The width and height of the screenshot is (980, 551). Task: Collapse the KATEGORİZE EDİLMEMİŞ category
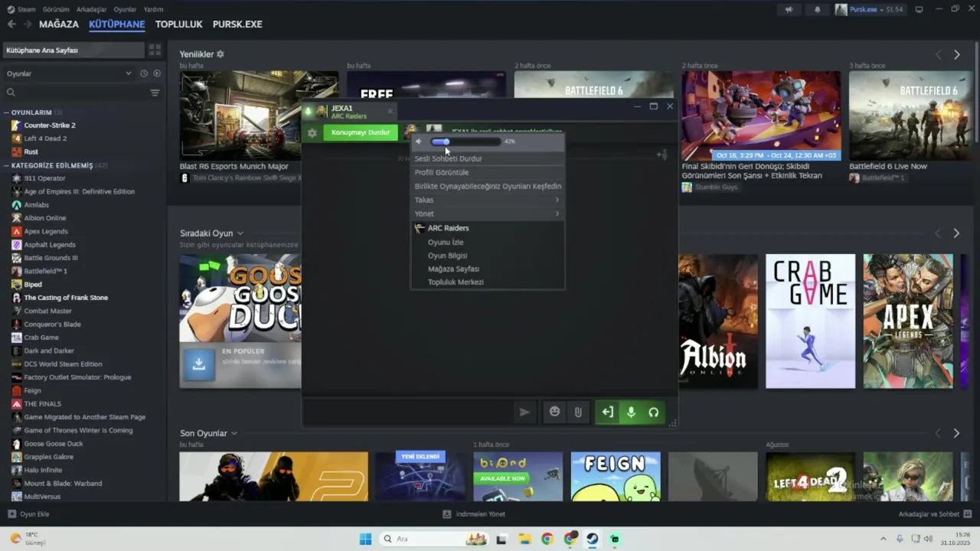click(x=7, y=165)
